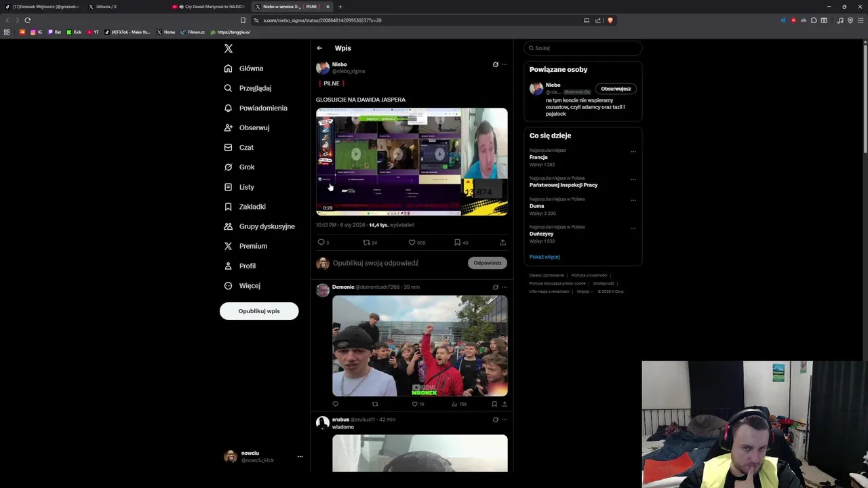Viewport: 868px width, 488px height.
Task: Switch to the Czy Daniel Martyniuk YouTube tab
Action: coord(209,7)
